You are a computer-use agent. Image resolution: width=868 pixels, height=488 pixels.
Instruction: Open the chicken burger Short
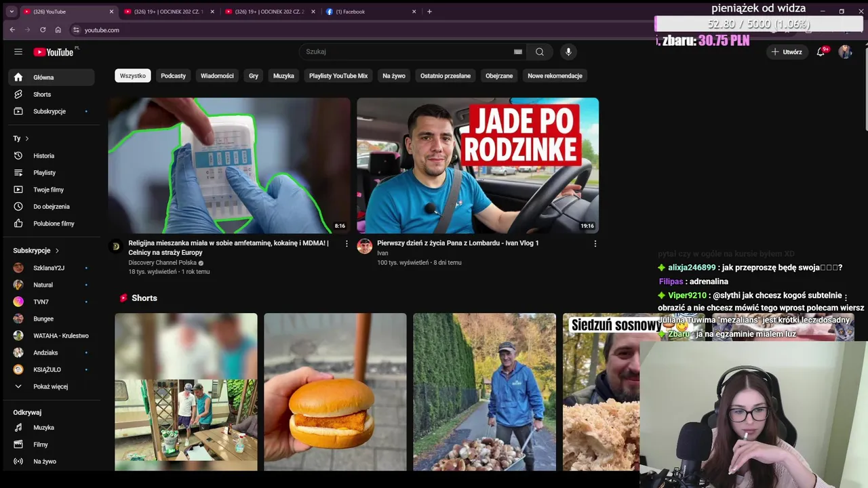335,392
